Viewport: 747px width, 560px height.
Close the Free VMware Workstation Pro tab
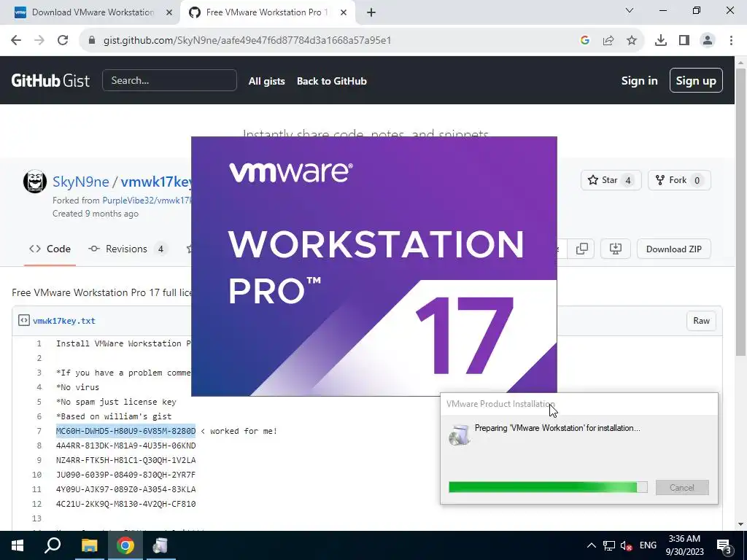tap(344, 12)
